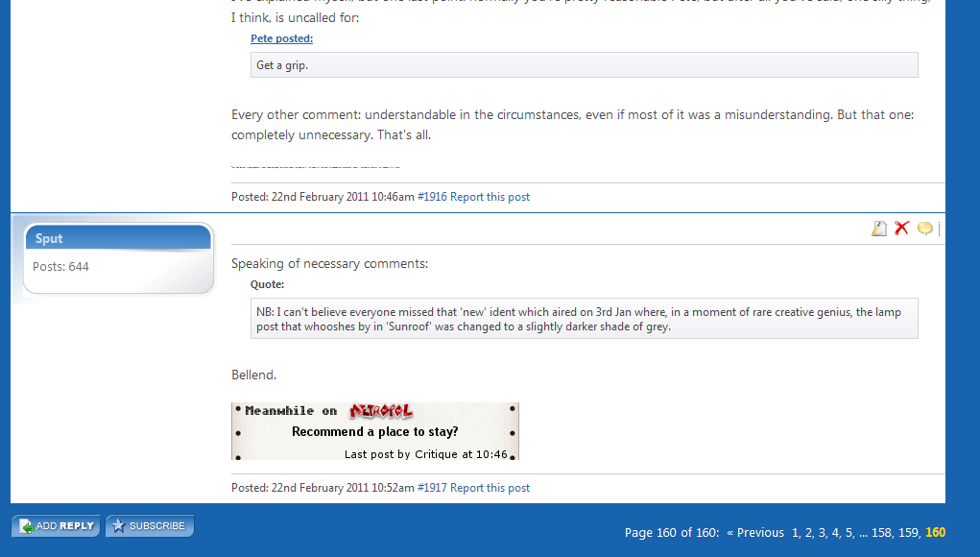Open Sput's user profile name
980x557 pixels.
[x=49, y=238]
